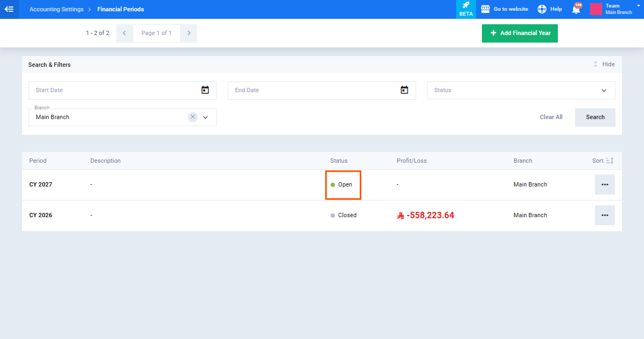Click the Go to website store icon
The image size is (644, 339).
(x=485, y=9)
